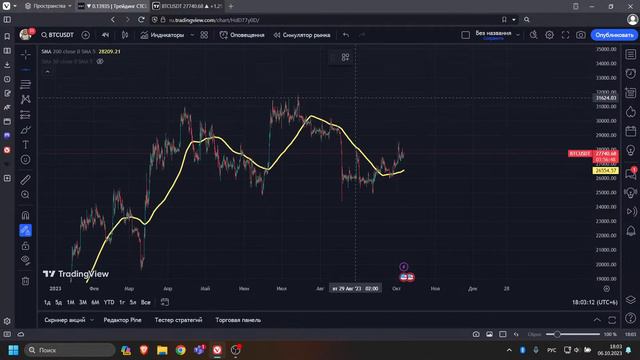Open the watchlist panel
Image resolution: width=640 pixels, height=360 pixels.
click(631, 54)
